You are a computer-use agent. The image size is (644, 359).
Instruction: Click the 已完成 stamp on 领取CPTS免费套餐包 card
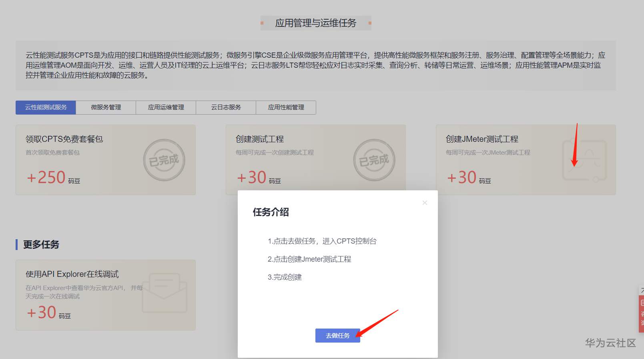(x=164, y=160)
